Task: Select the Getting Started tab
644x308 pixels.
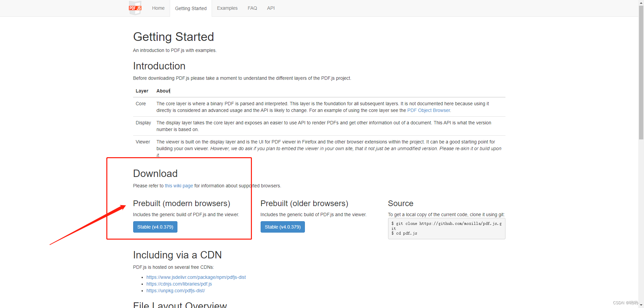Action: point(191,8)
